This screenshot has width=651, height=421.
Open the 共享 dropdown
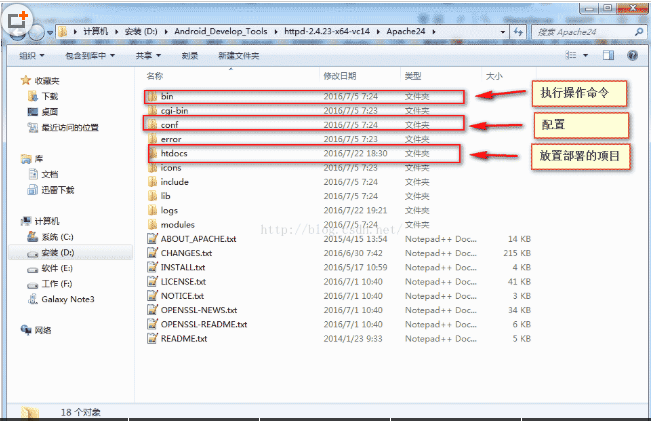(148, 56)
